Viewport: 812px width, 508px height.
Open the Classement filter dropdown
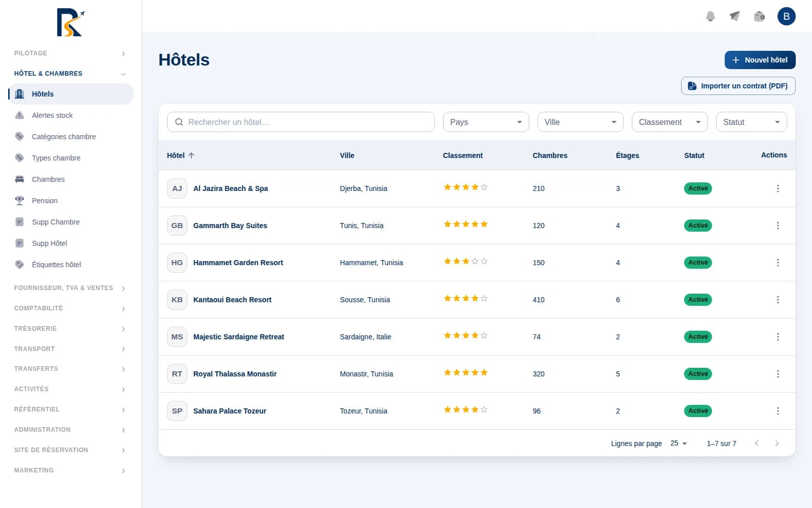pos(669,122)
